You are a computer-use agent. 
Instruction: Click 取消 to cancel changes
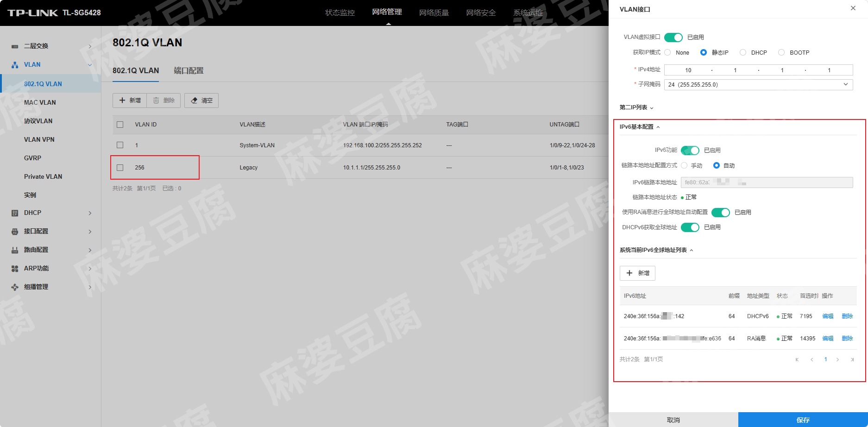point(673,420)
